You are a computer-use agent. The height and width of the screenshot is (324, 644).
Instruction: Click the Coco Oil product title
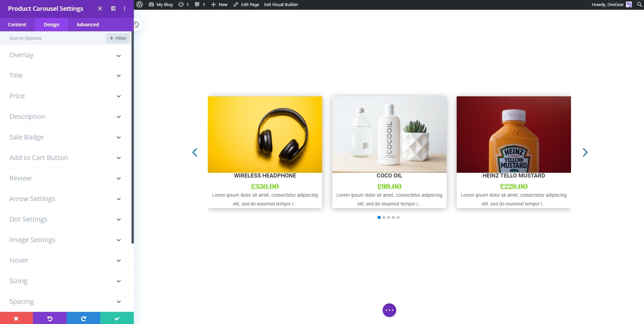click(x=389, y=175)
